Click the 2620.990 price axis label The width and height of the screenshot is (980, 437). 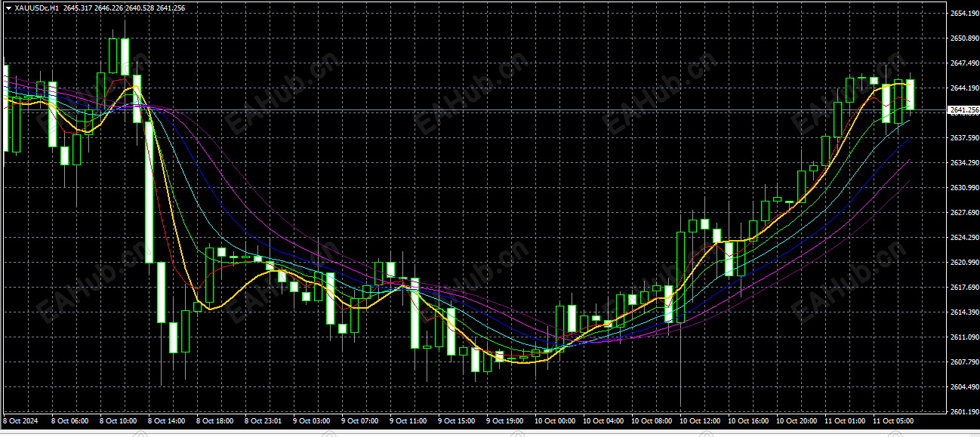[x=963, y=263]
